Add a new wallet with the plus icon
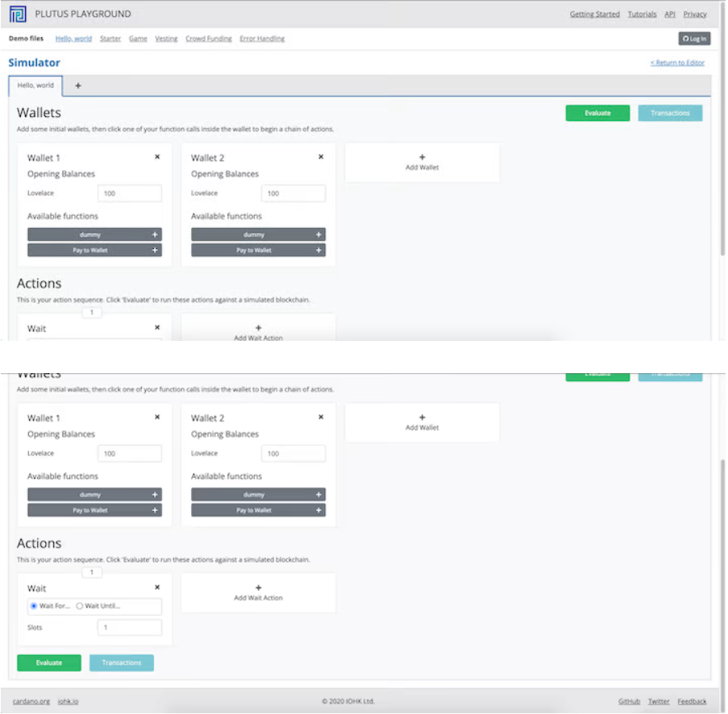 point(422,422)
